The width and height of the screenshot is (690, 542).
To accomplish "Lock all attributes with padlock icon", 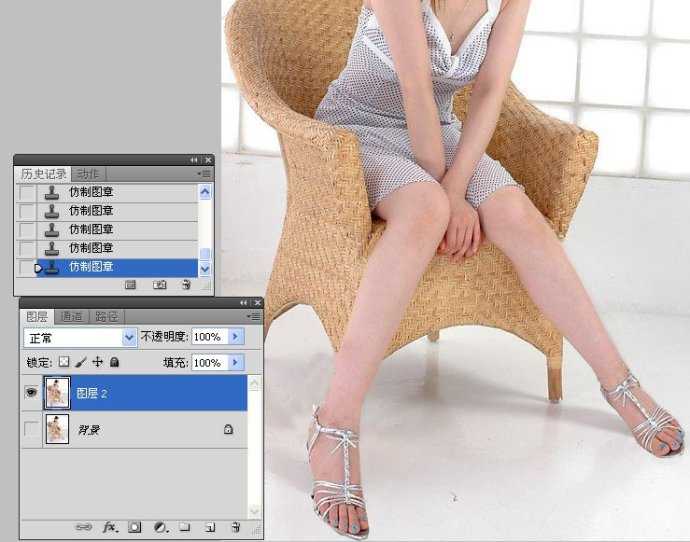I will pos(114,362).
